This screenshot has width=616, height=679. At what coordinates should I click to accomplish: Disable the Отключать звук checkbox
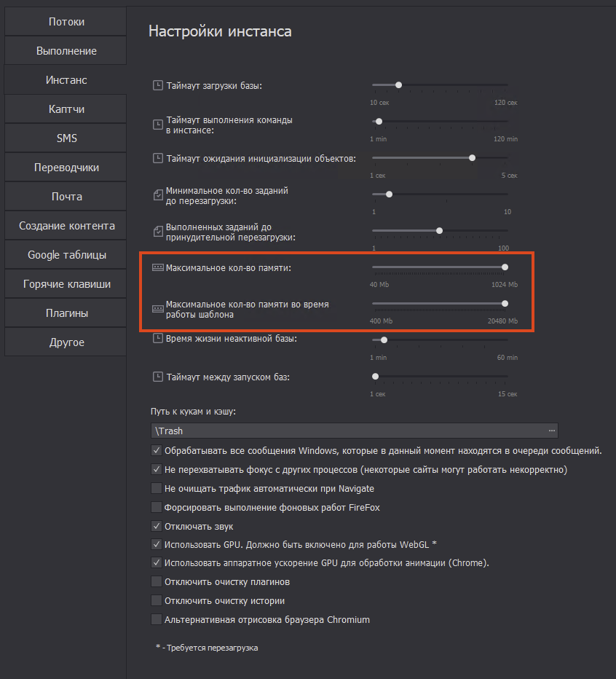pyautogui.click(x=156, y=526)
